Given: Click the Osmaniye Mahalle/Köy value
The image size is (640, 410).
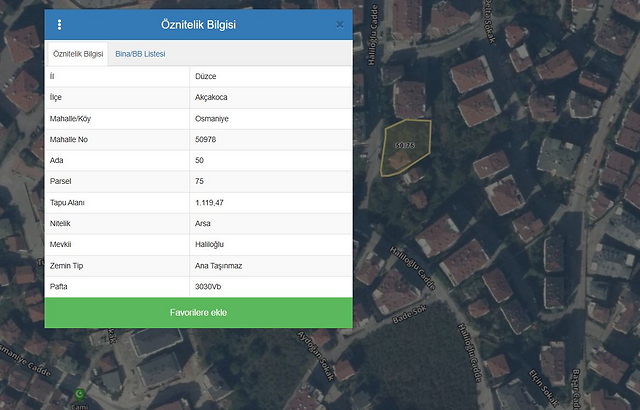Looking at the screenshot, I should (x=213, y=118).
